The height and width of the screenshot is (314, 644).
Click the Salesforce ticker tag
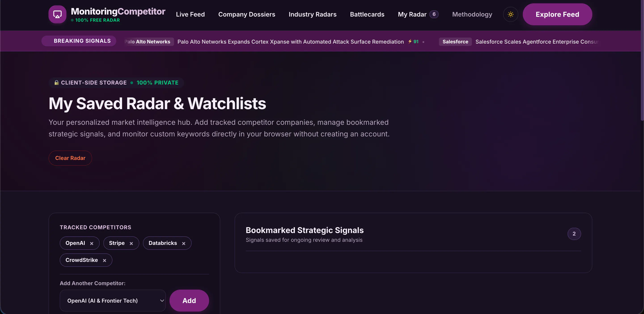(455, 42)
